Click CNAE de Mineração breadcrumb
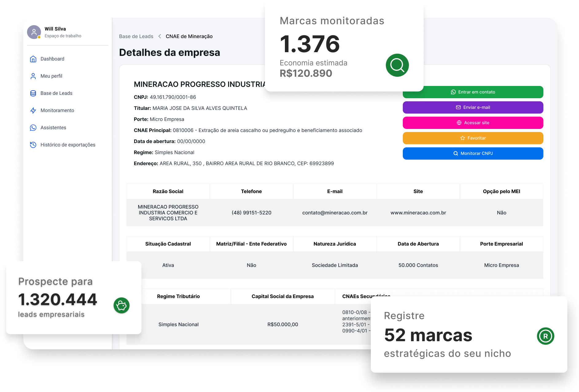The height and width of the screenshot is (392, 579). (189, 36)
